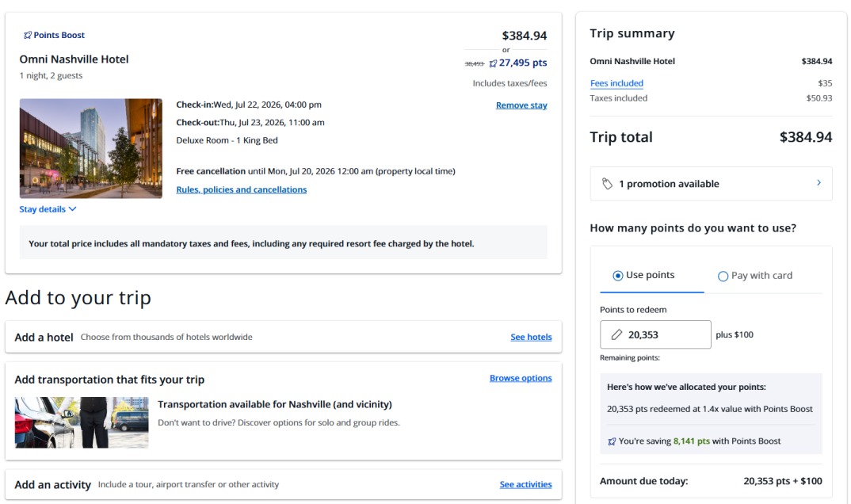This screenshot has height=504, width=851.
Task: Click the Omni Nashville Hotel photo thumbnail
Action: [x=90, y=148]
